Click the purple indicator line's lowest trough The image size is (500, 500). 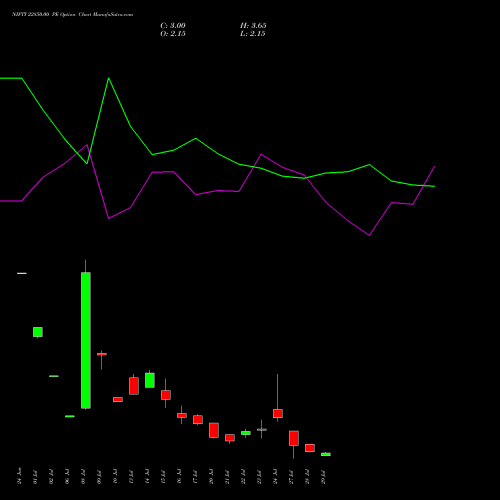pyautogui.click(x=369, y=235)
